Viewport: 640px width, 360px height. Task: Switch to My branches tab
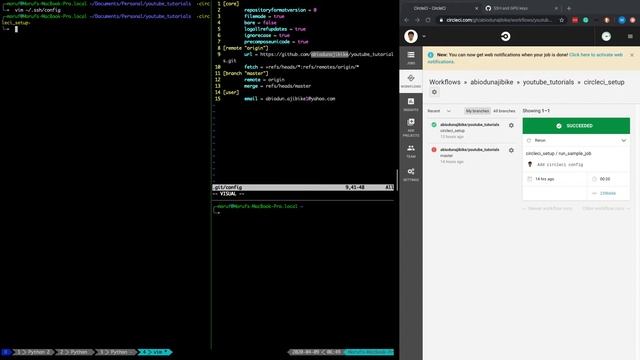tap(477, 111)
